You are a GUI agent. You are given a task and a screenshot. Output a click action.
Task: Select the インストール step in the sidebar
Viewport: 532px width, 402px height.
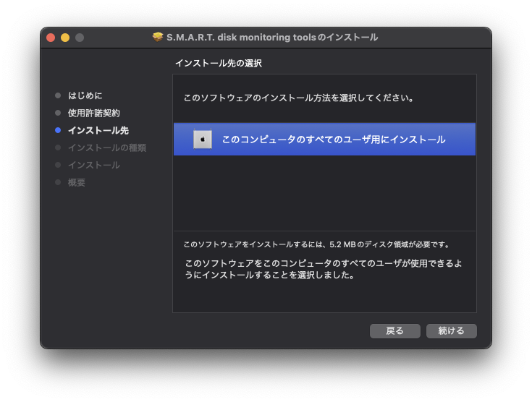(93, 165)
